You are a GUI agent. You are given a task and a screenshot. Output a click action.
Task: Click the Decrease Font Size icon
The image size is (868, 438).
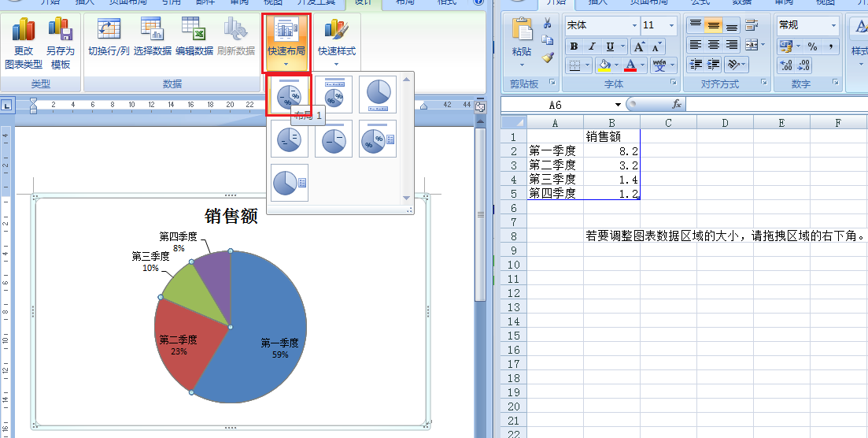(656, 46)
